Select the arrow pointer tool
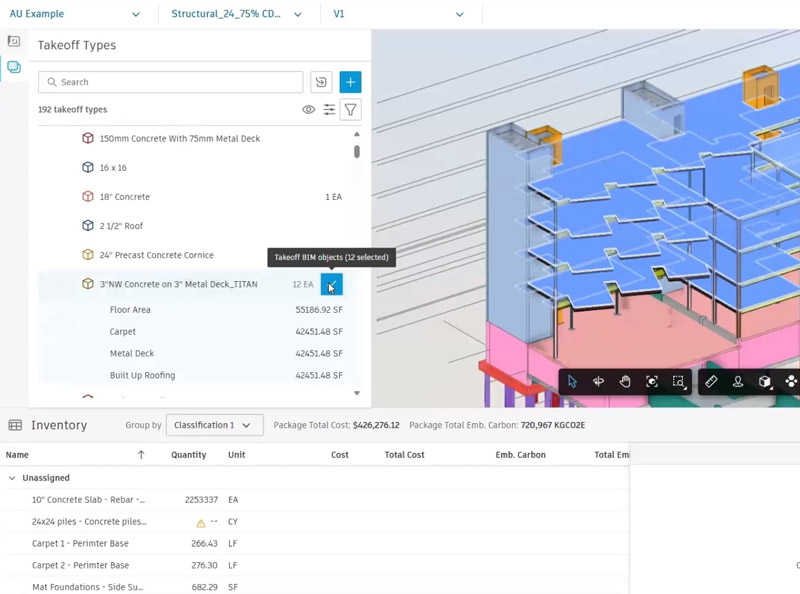The image size is (800, 594). [x=572, y=381]
